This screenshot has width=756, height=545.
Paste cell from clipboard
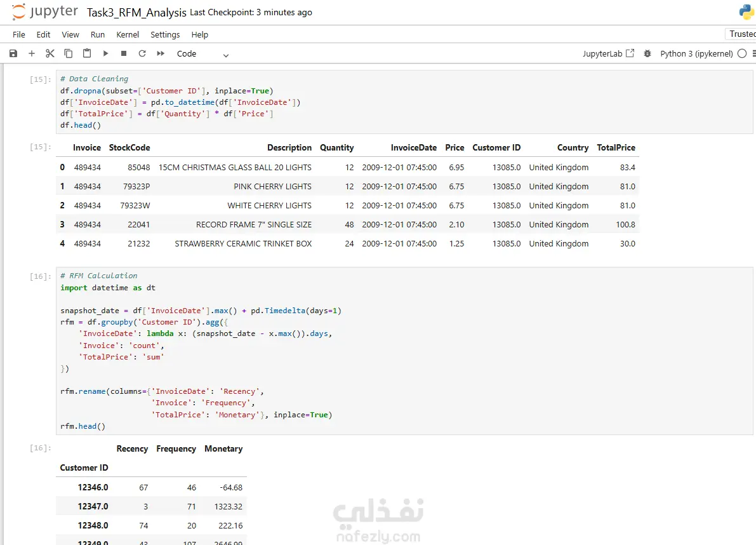87,54
